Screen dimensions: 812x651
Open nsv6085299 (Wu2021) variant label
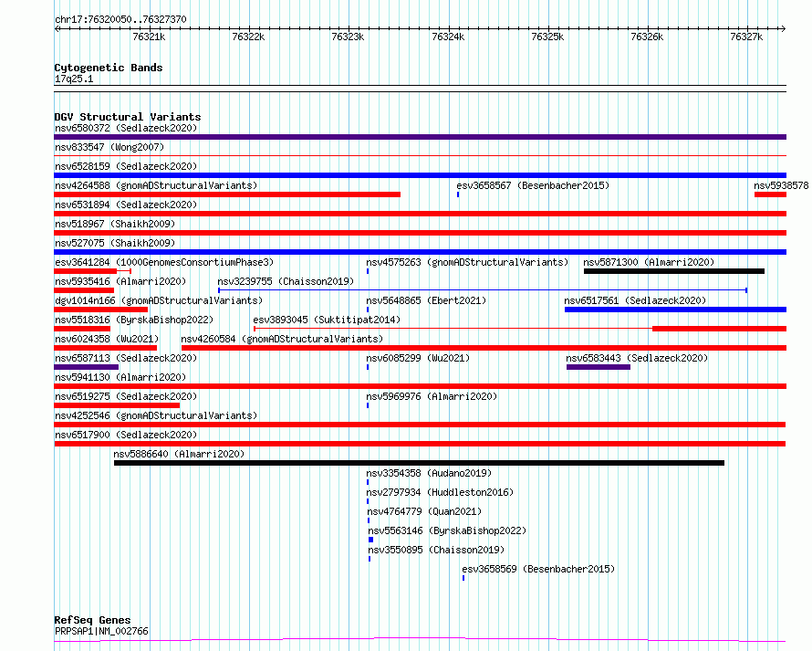(418, 358)
